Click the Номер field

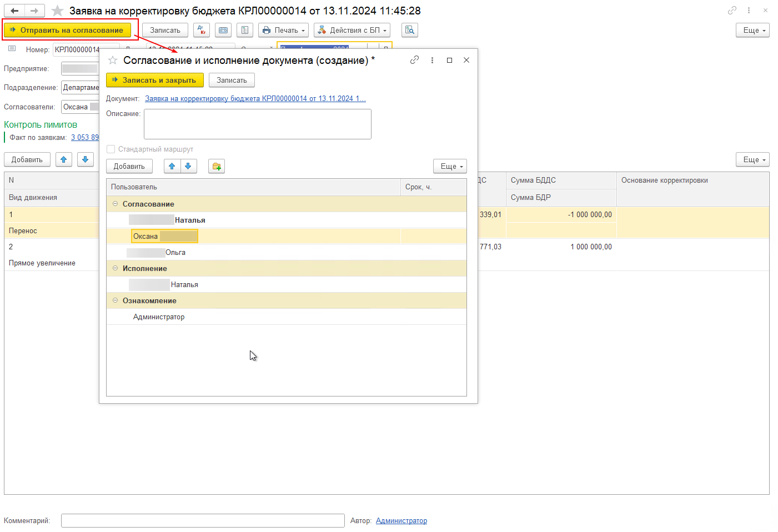click(76, 49)
